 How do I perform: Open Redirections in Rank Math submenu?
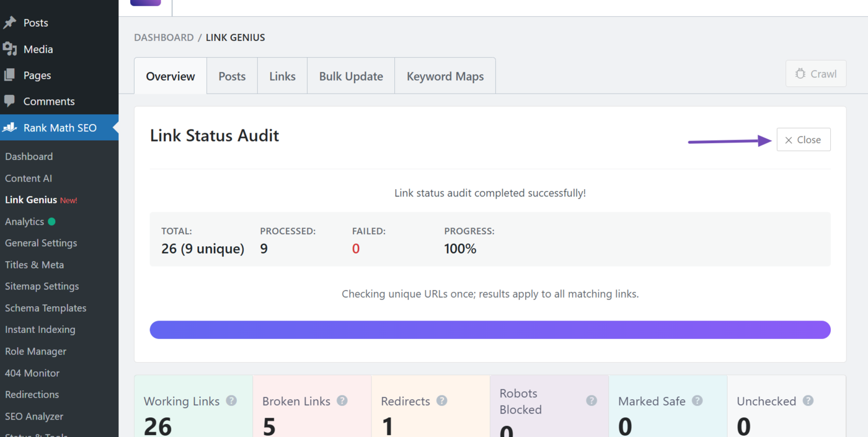[32, 394]
